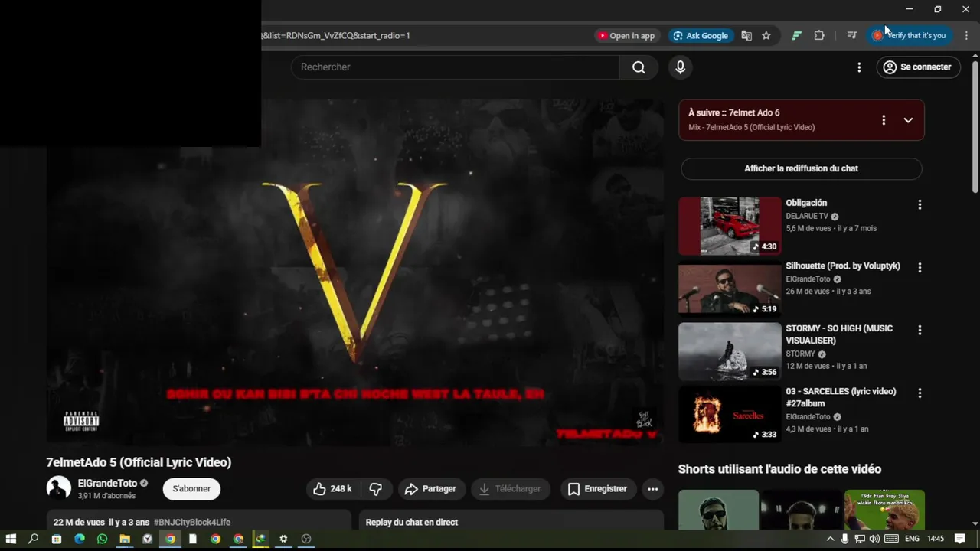
Task: Open the ElGrandeToto channel name link
Action: (107, 484)
